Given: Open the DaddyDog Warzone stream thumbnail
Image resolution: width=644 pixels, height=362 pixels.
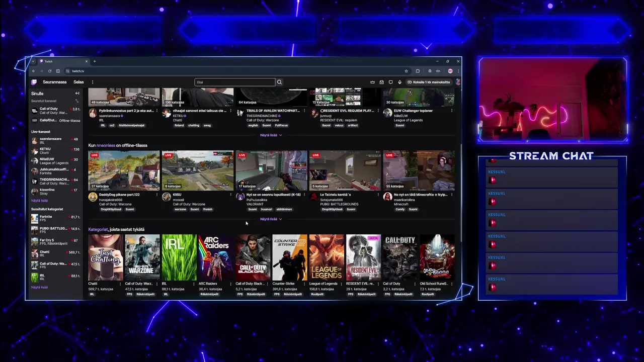Looking at the screenshot, I should coord(124,170).
